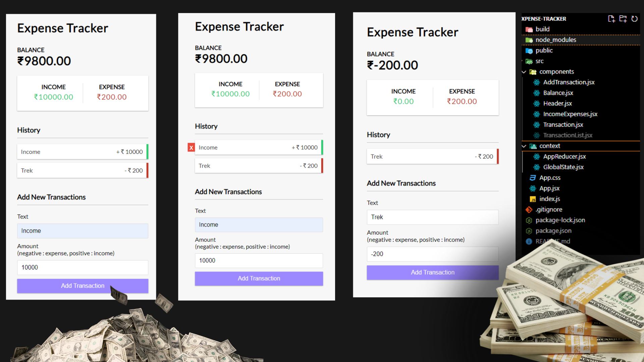Click Add Transaction button in the leftmost tracker
Viewport: 644px width, 362px height.
pos(83,286)
